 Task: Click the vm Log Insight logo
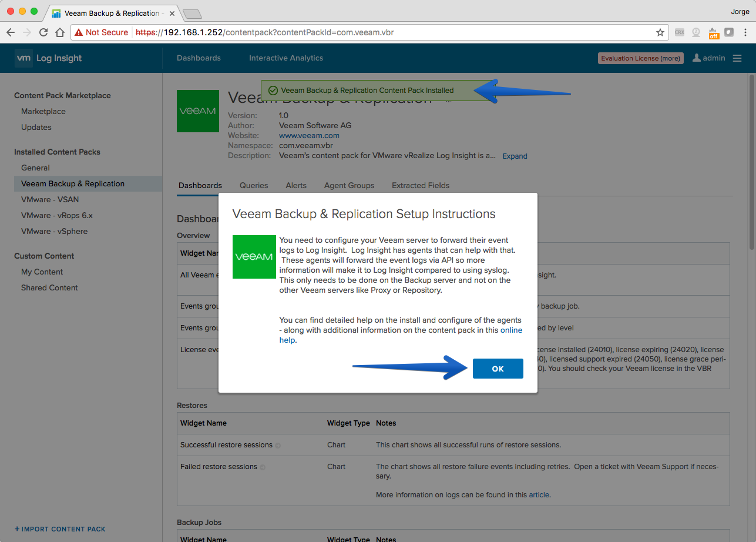[48, 58]
